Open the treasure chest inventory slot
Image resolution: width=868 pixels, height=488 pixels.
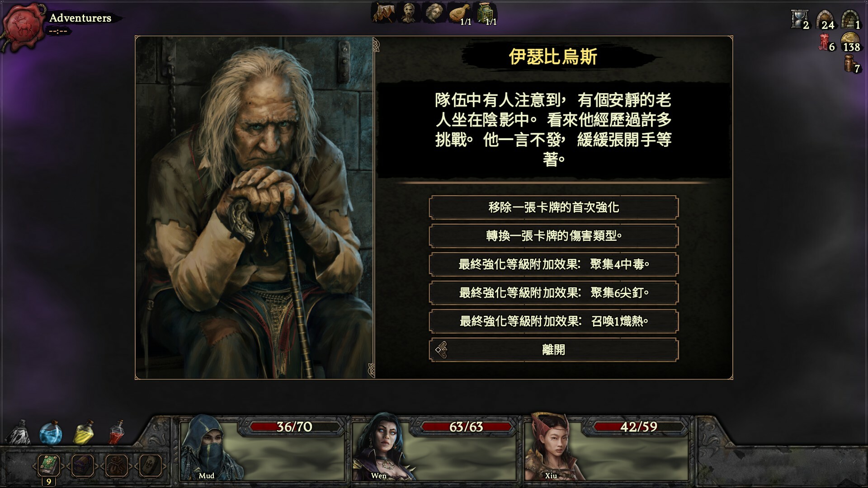pos(83,465)
